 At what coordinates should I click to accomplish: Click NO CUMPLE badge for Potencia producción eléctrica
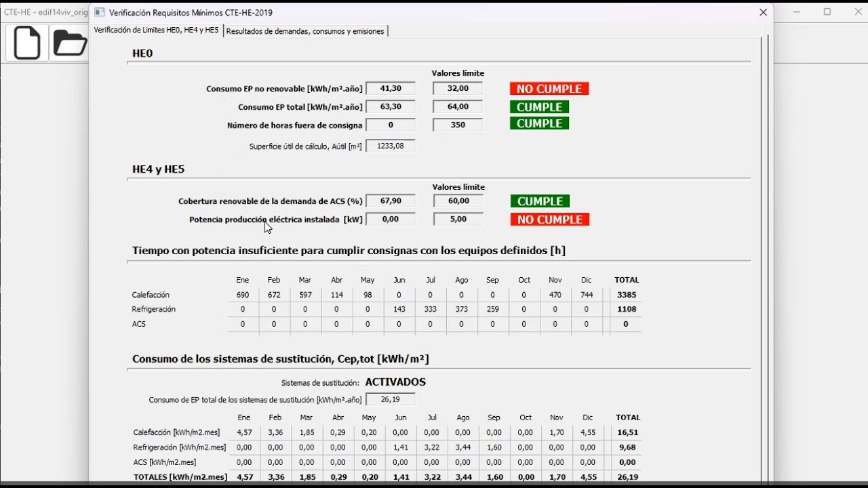tap(550, 220)
